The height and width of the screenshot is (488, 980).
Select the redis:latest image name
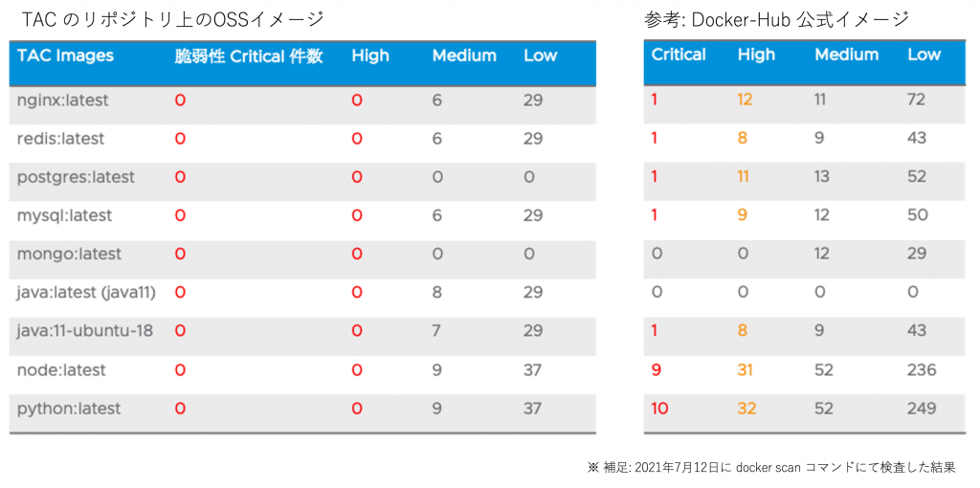tap(60, 139)
